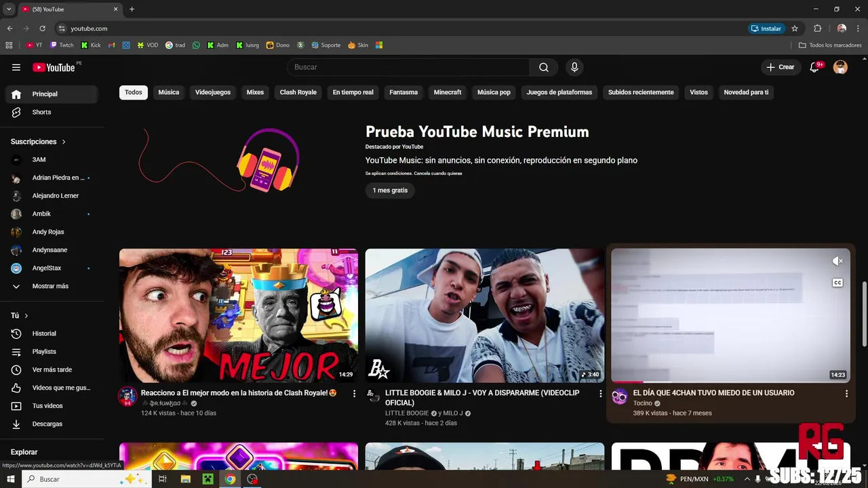Expand the Suscripciones section arrow
868x488 pixels.
coord(64,142)
